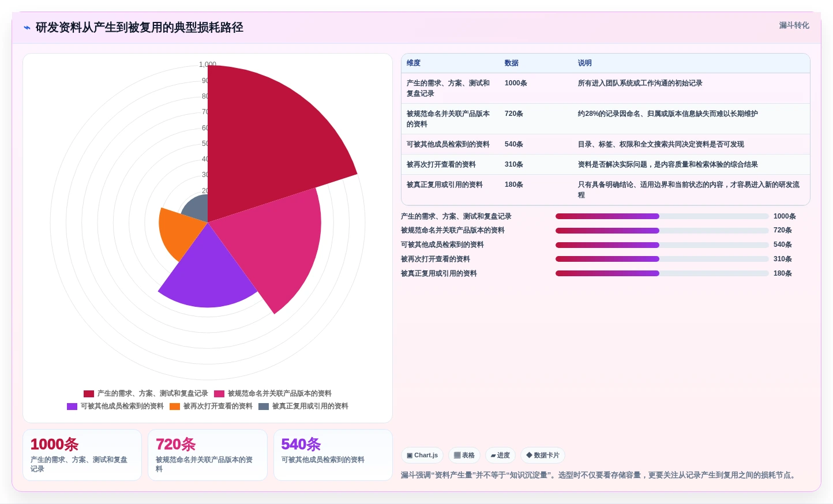Click the 漏斗转化 label in header

pos(794,25)
